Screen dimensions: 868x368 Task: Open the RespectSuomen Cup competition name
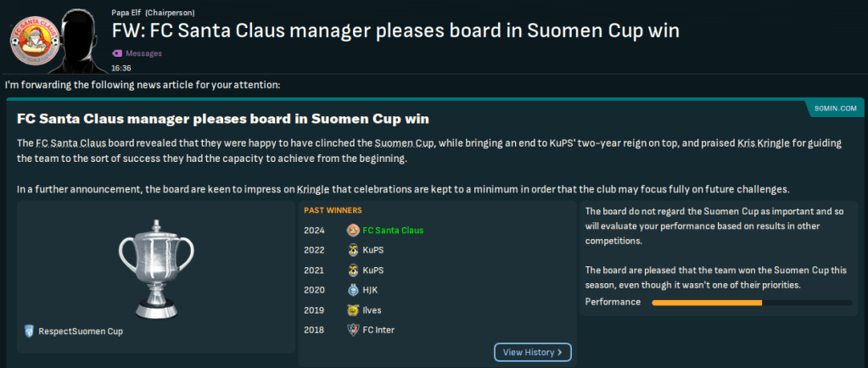pyautogui.click(x=81, y=332)
